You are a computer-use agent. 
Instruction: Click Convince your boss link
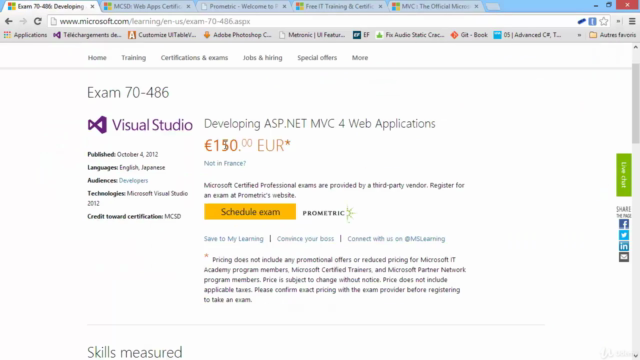pyautogui.click(x=305, y=239)
